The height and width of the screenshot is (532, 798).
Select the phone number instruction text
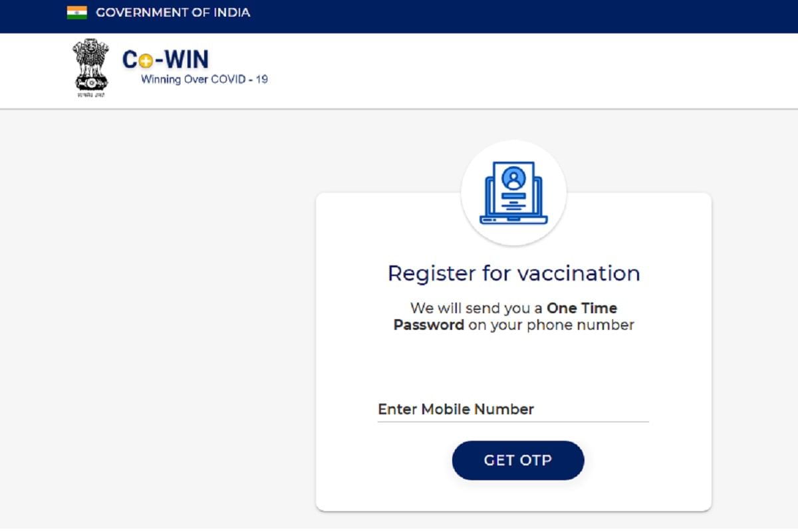pyautogui.click(x=512, y=317)
